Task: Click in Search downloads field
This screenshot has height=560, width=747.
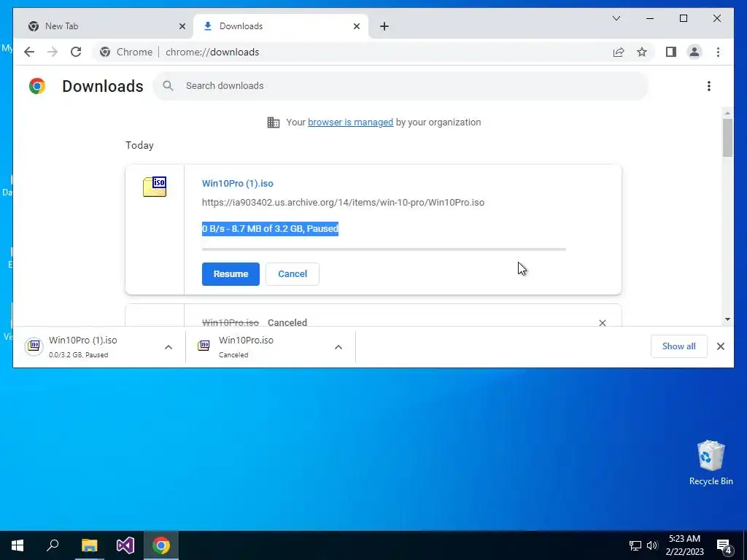Action: pos(400,86)
